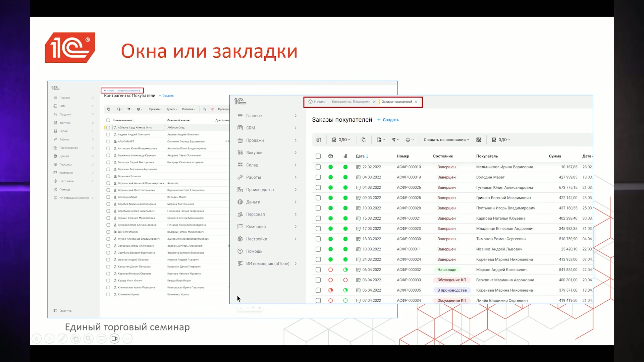
Task: Check the row checkbox for order АСФР-000032
Action: click(318, 270)
